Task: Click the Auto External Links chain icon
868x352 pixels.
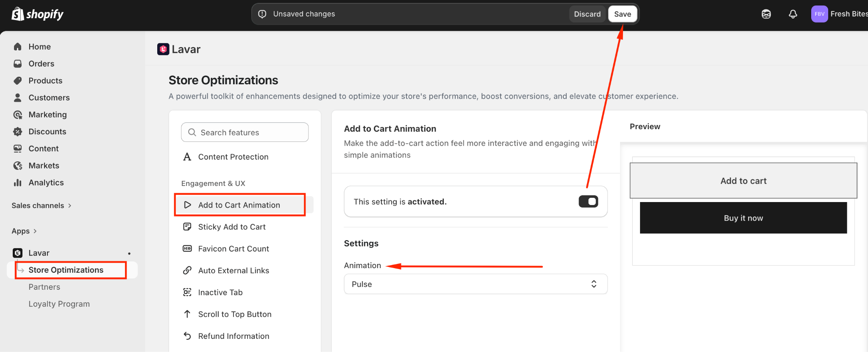Action: click(187, 270)
